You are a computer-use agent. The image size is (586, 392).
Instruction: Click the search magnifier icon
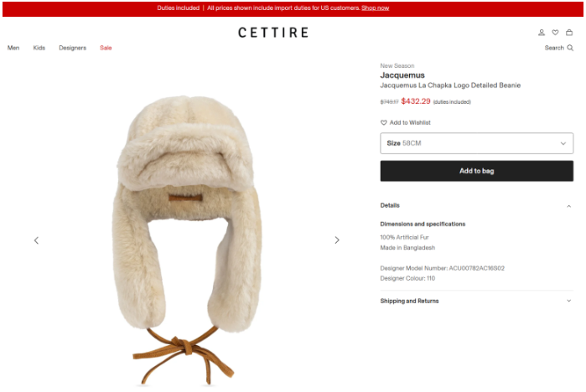(570, 48)
